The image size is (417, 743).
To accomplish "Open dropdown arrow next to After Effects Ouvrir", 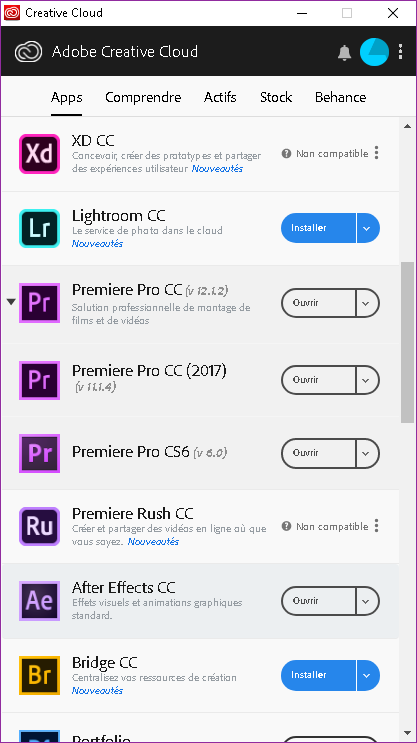I will (367, 601).
